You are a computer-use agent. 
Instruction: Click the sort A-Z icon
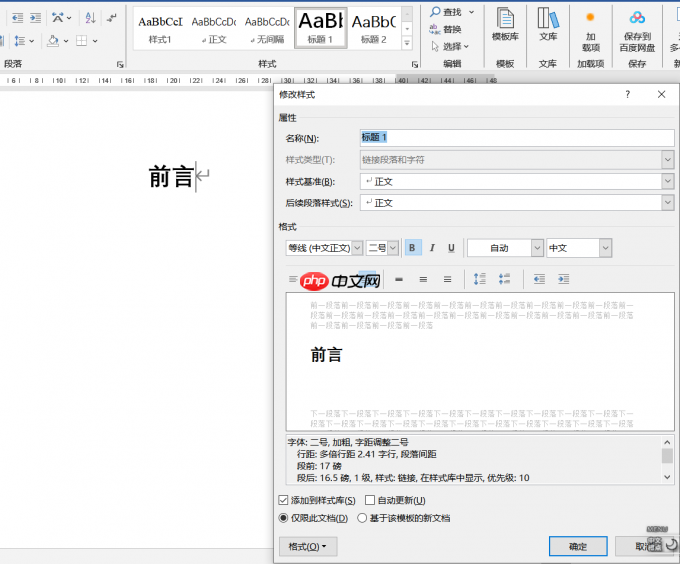point(90,18)
